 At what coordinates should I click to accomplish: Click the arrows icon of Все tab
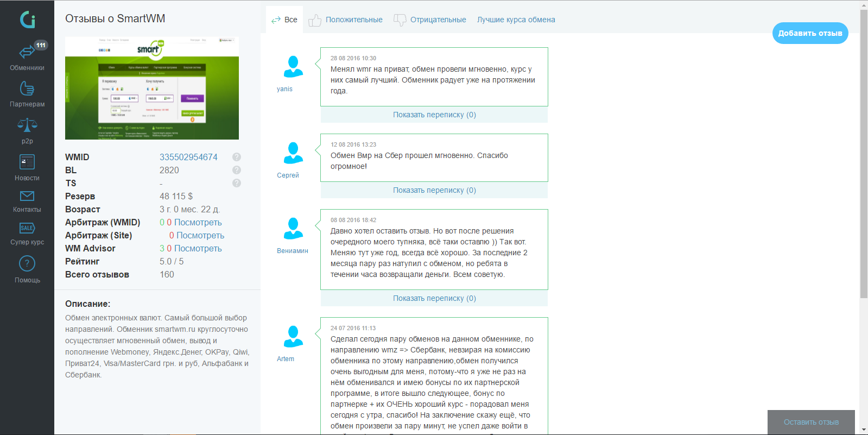click(x=276, y=20)
